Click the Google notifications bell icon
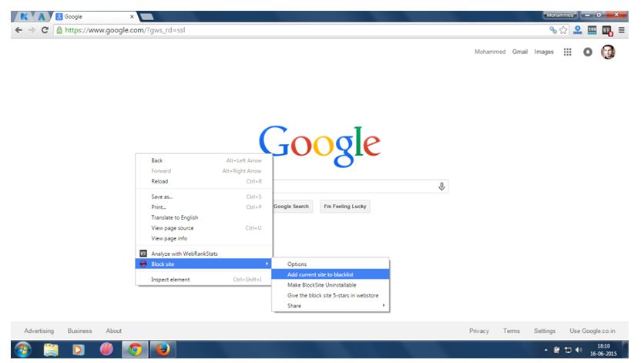 point(587,52)
